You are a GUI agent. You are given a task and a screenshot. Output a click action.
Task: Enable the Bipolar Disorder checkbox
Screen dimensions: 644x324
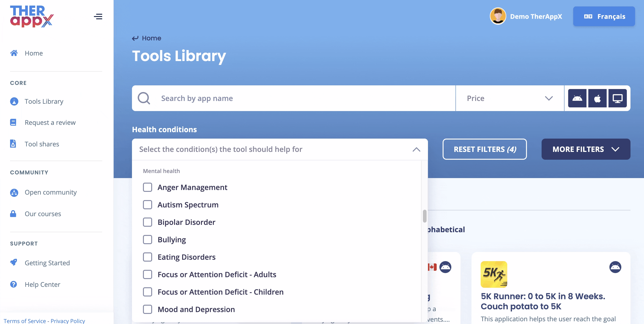tap(148, 222)
